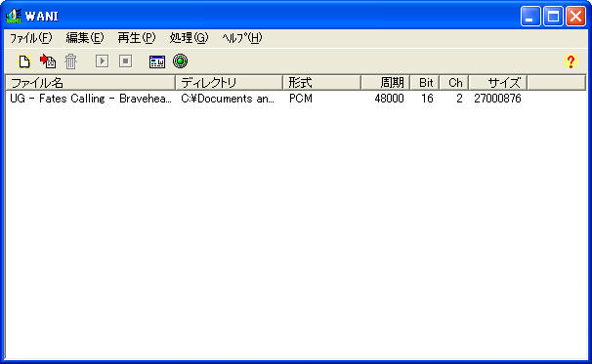Sort by the ファイル名 column header
This screenshot has width=592, height=364.
tap(91, 83)
